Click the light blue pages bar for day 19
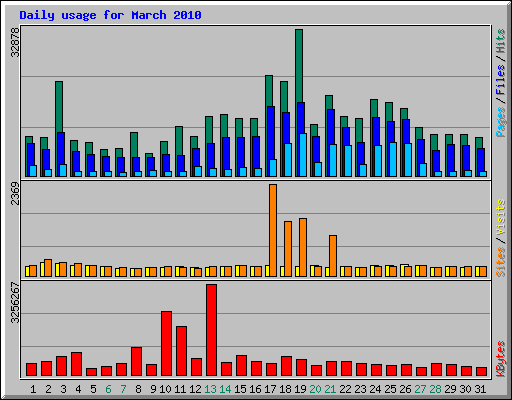The height and width of the screenshot is (400, 512). (x=303, y=155)
